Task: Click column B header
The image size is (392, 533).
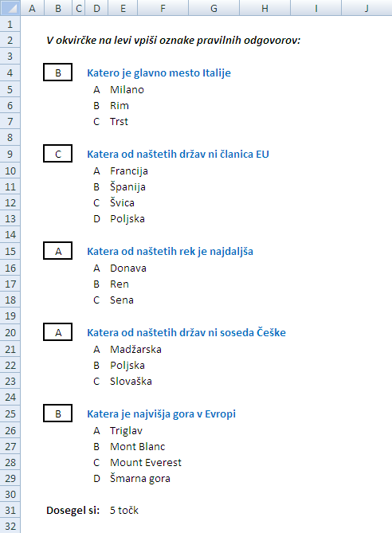Action: coord(58,8)
